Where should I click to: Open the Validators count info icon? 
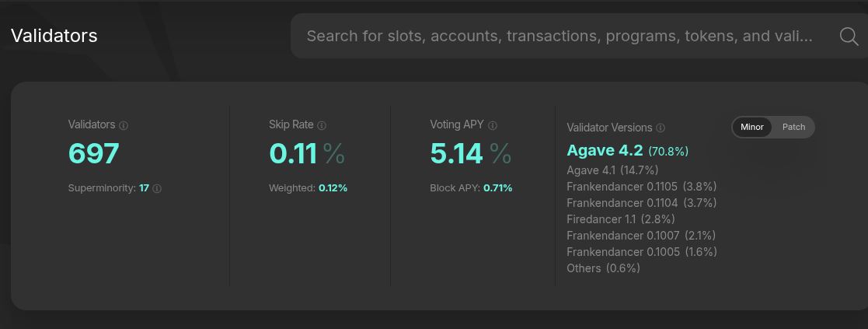[124, 126]
